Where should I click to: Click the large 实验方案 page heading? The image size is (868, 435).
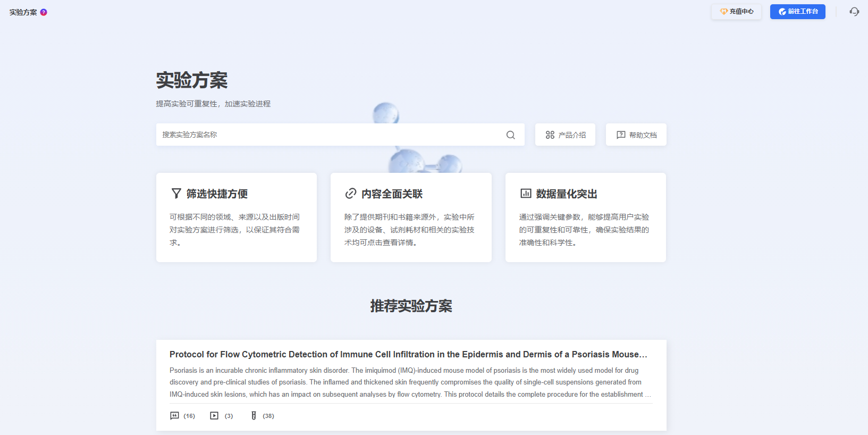pos(192,80)
